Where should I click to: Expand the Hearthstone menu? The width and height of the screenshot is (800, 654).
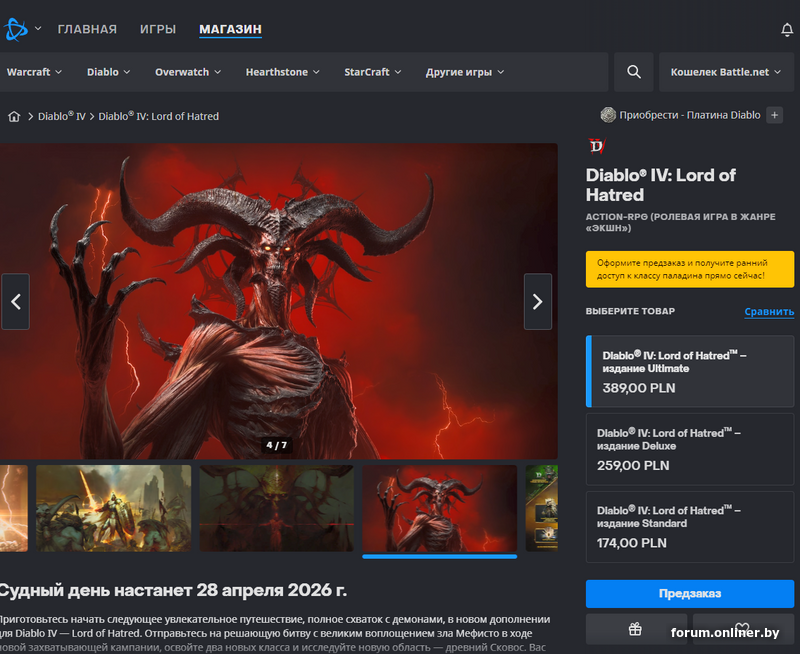tap(283, 72)
